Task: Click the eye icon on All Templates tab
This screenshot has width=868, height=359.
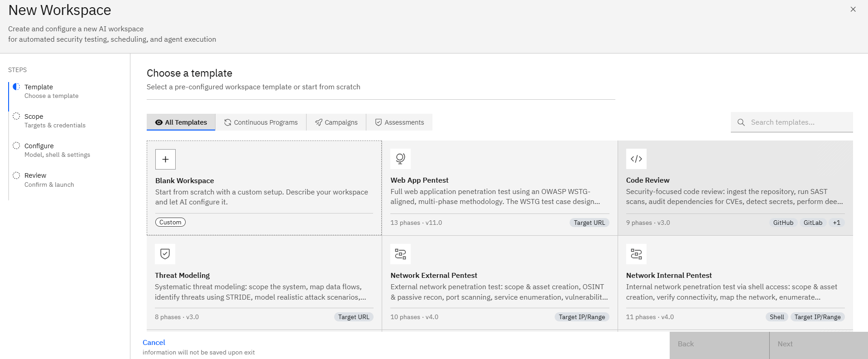Action: (x=159, y=122)
